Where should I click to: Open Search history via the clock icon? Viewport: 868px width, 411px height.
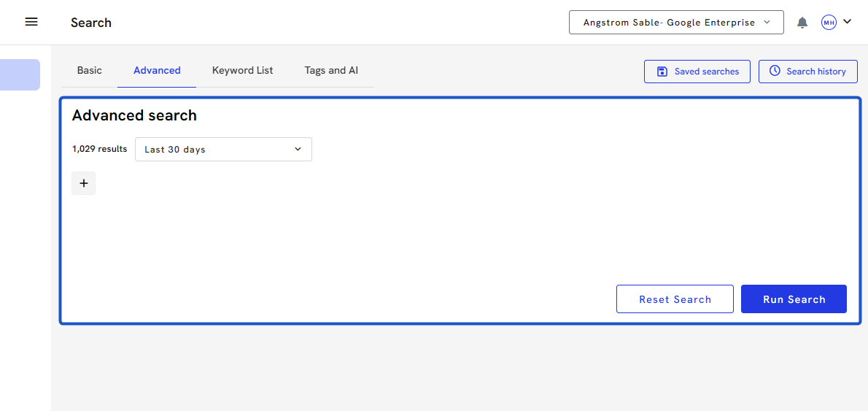click(x=775, y=72)
